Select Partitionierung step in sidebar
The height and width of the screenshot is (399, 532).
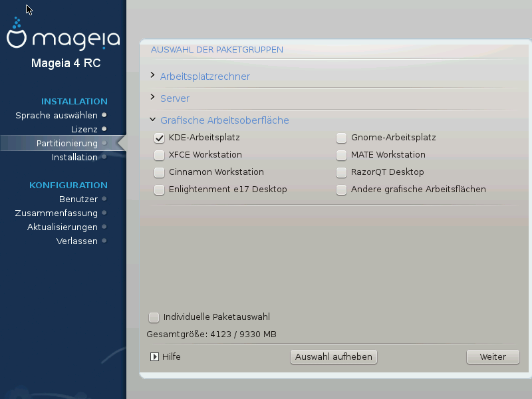tap(67, 143)
